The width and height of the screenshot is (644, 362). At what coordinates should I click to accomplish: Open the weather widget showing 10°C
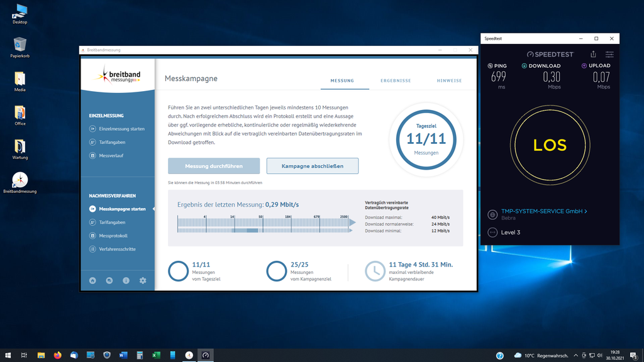tap(541, 356)
